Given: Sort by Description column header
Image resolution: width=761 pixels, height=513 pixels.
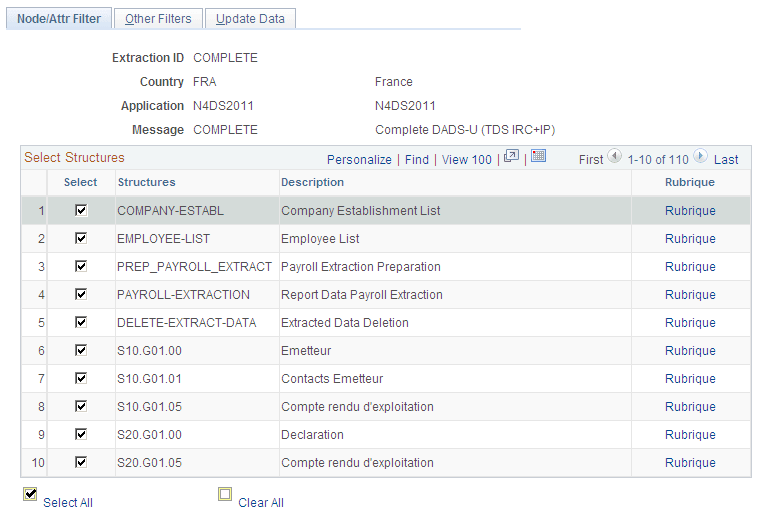Looking at the screenshot, I should click(313, 182).
